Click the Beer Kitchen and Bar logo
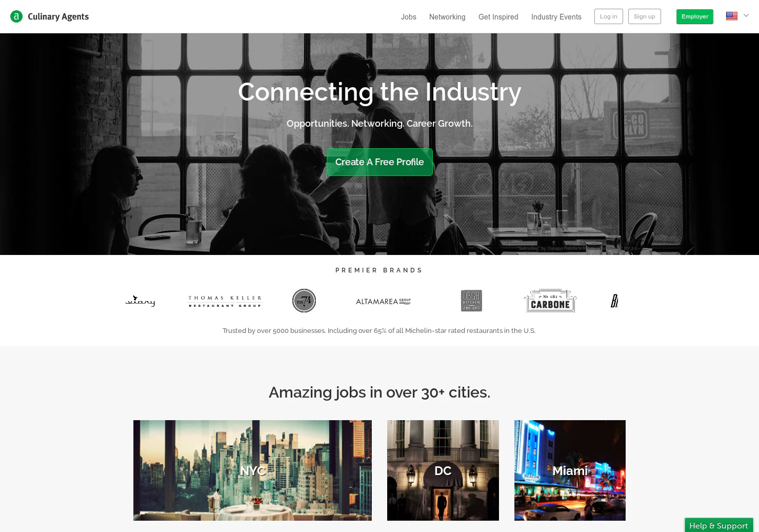 (x=471, y=301)
